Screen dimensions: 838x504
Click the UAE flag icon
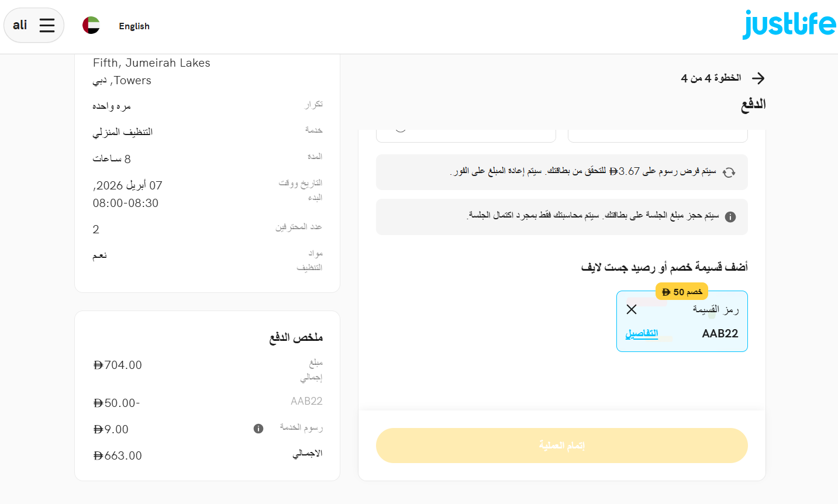pos(91,25)
